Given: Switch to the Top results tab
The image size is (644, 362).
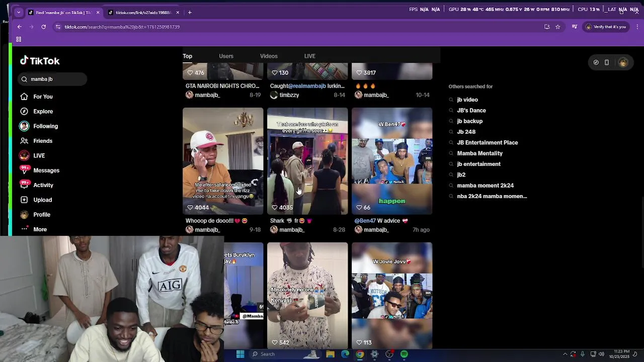Looking at the screenshot, I should [187, 56].
